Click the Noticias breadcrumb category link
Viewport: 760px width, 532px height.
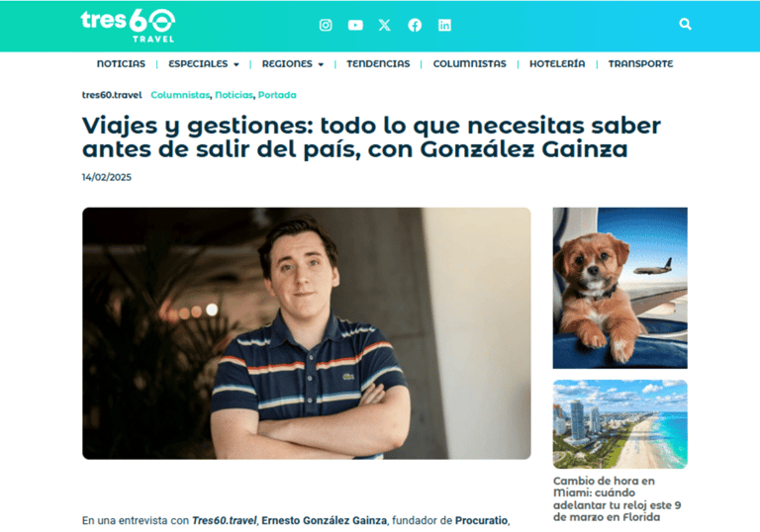pyautogui.click(x=235, y=95)
